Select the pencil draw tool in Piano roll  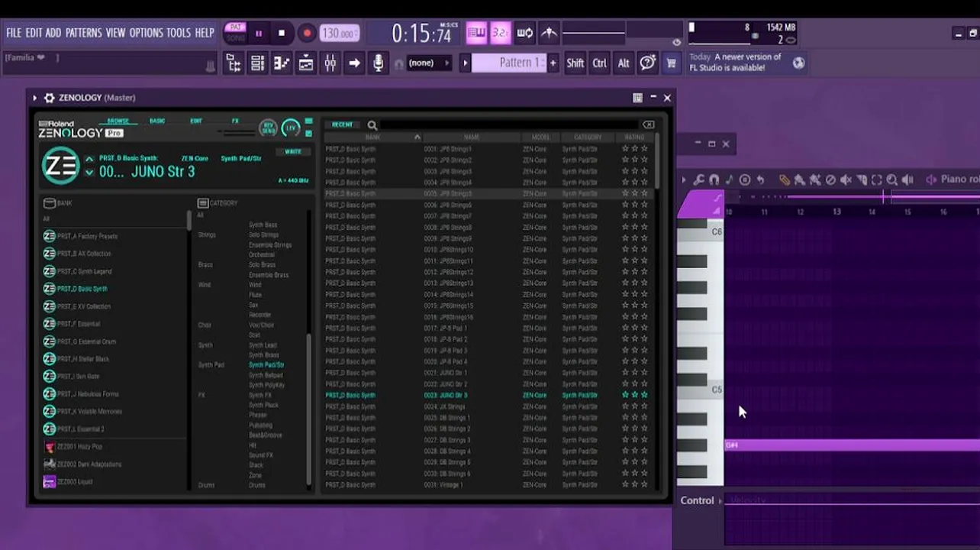pos(784,180)
